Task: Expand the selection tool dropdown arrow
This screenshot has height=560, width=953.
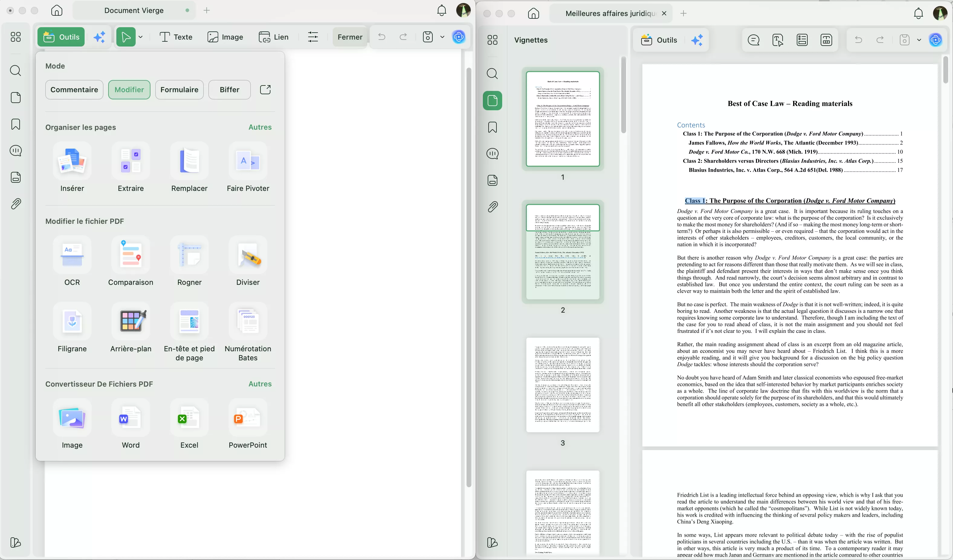Action: [x=141, y=37]
